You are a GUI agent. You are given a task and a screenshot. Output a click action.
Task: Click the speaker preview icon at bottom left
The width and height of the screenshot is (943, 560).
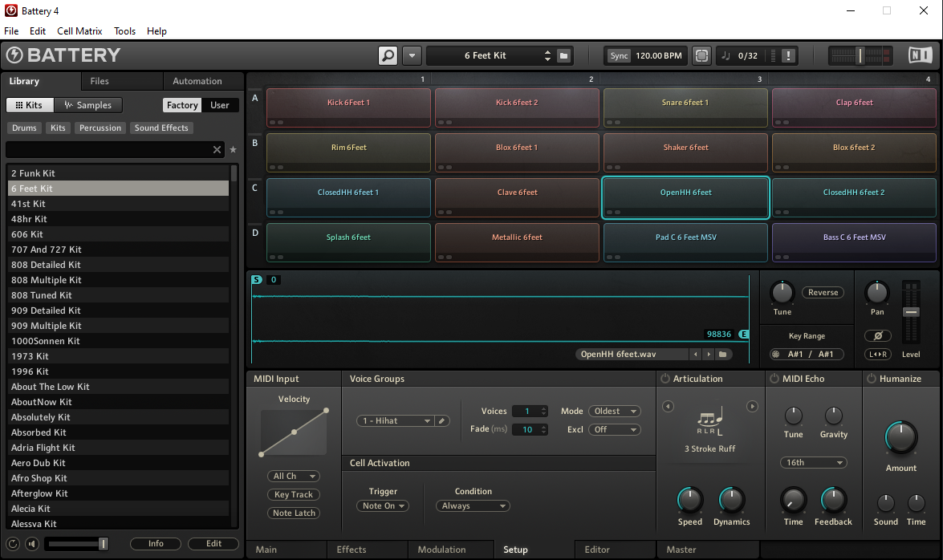pyautogui.click(x=31, y=544)
